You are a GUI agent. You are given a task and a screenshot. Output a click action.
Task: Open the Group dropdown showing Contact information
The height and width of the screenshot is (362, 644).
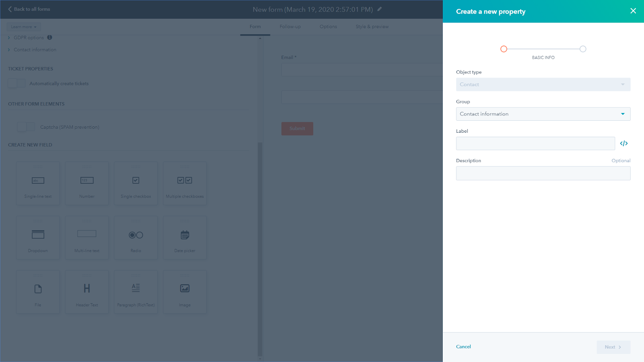543,114
